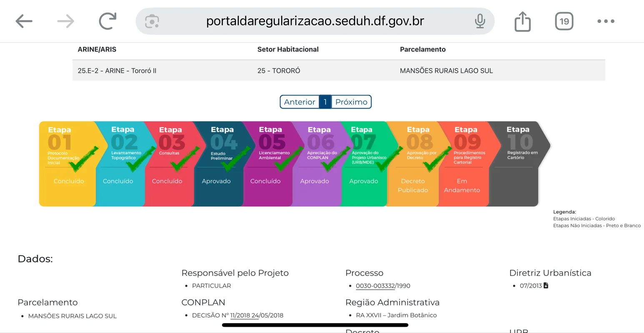This screenshot has width=644, height=333.
Task: Click RA XXVII – Jardim Botânico item
Action: [x=396, y=316]
